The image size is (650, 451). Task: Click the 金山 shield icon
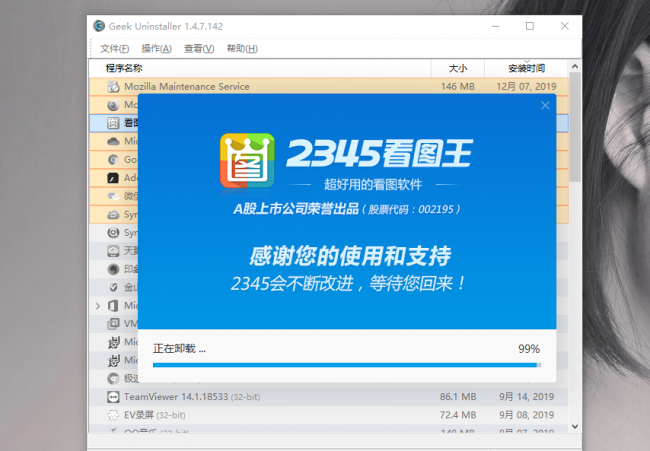click(x=113, y=287)
